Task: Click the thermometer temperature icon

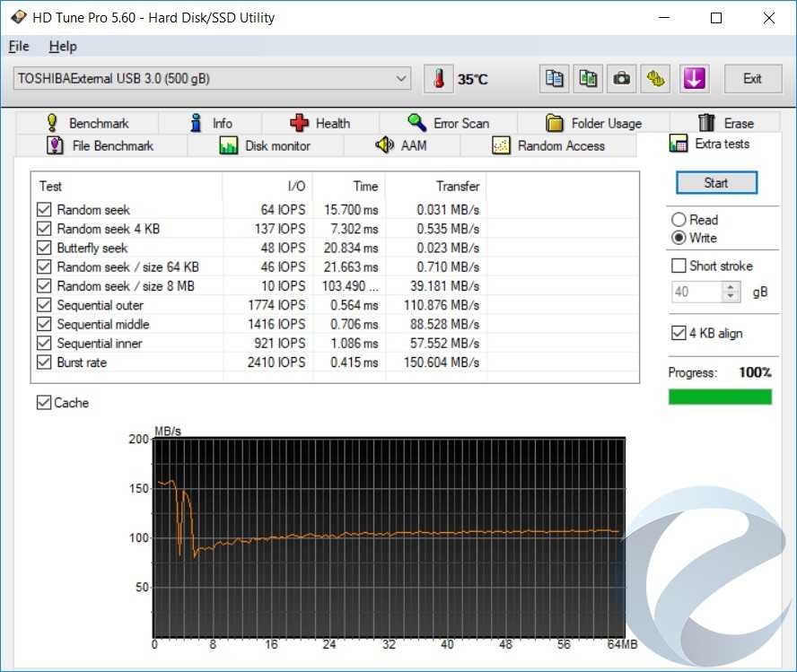Action: [x=439, y=79]
